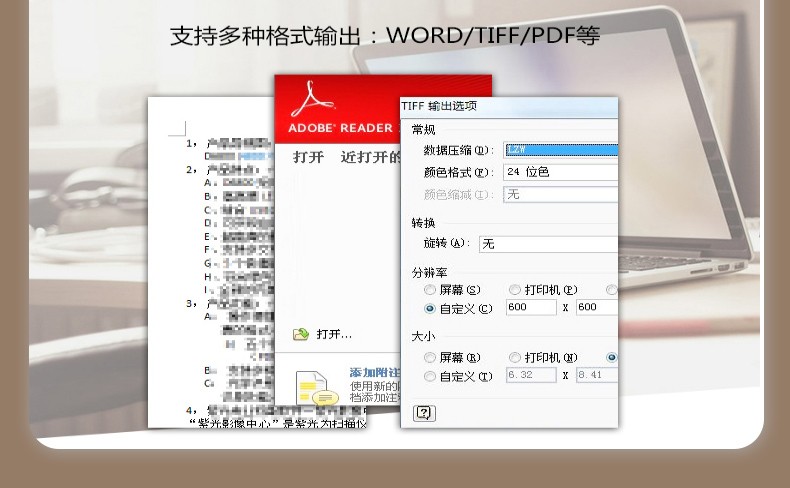Select 屏幕(R) size radio button
Screen dimensions: 790x488
click(430, 358)
